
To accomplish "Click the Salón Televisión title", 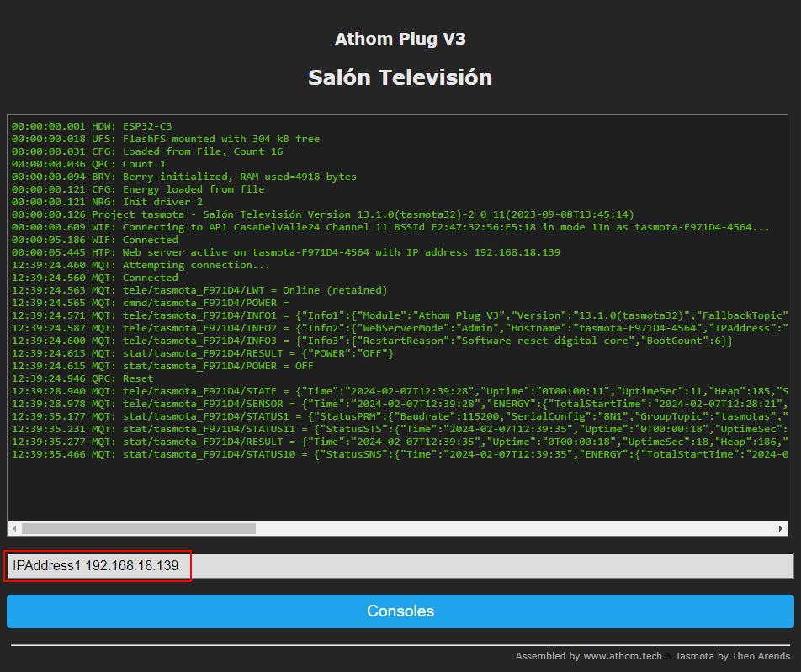I will 400,77.
